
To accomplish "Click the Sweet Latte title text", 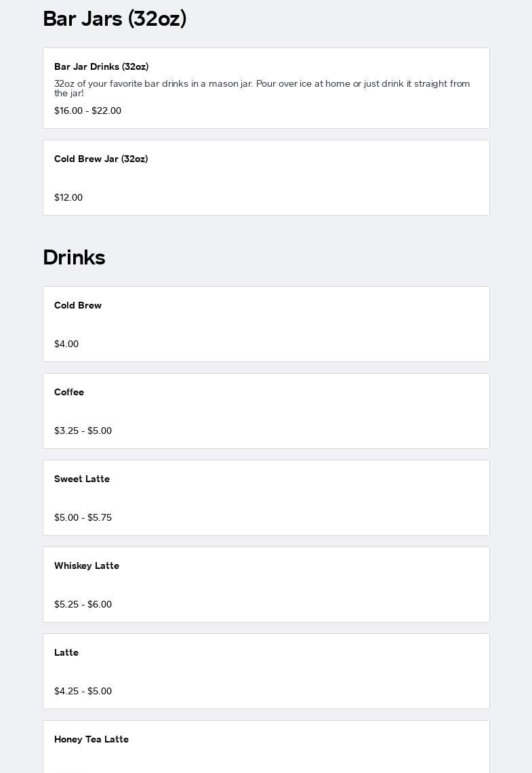I will [x=82, y=479].
